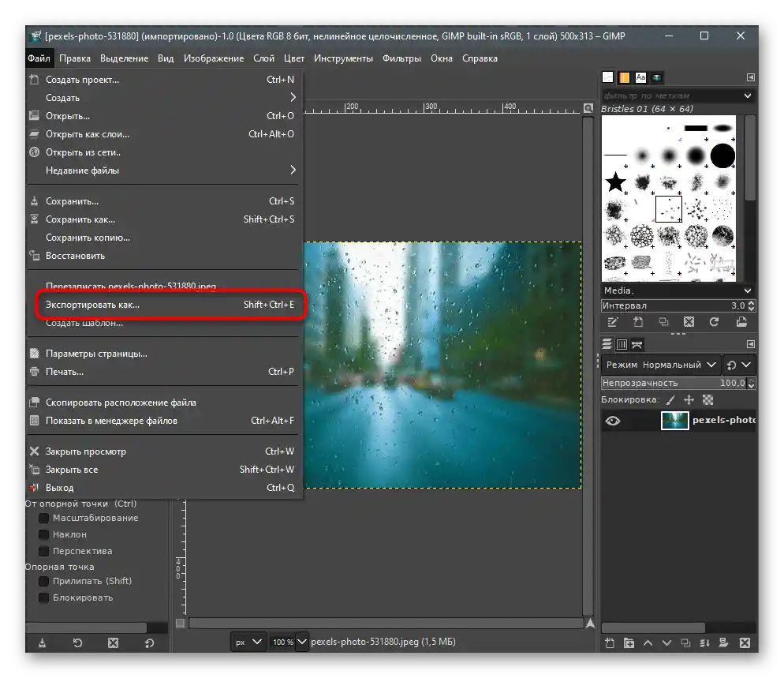This screenshot has height=678, width=784.
Task: Open the document history tab icon
Action: tap(657, 77)
